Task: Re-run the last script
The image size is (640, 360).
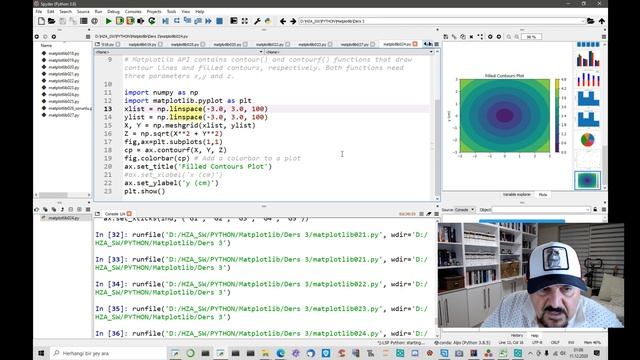Action: click(152, 21)
